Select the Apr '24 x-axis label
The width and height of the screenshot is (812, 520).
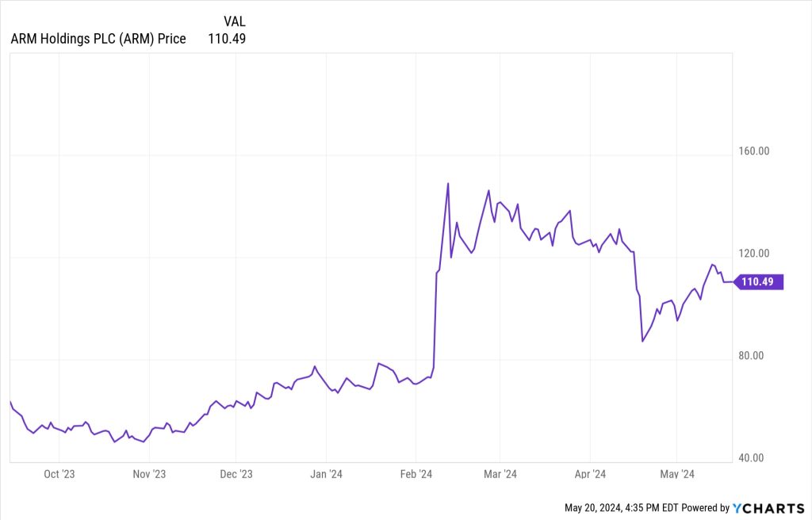(x=589, y=474)
